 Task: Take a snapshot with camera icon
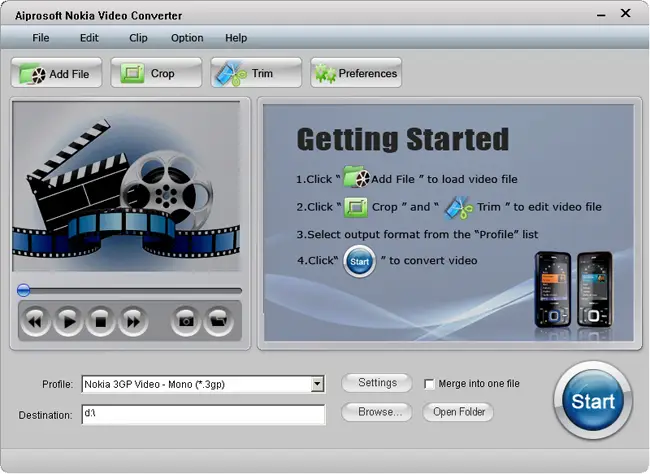click(x=186, y=321)
